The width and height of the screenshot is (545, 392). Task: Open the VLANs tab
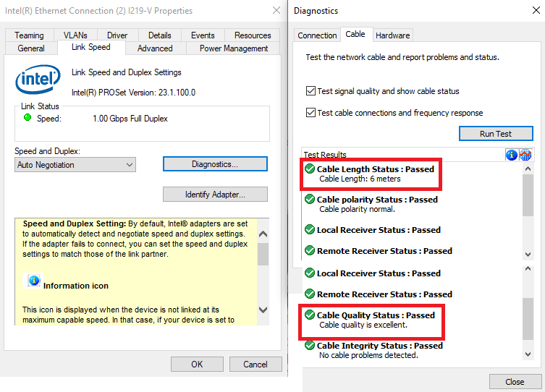[x=75, y=35]
